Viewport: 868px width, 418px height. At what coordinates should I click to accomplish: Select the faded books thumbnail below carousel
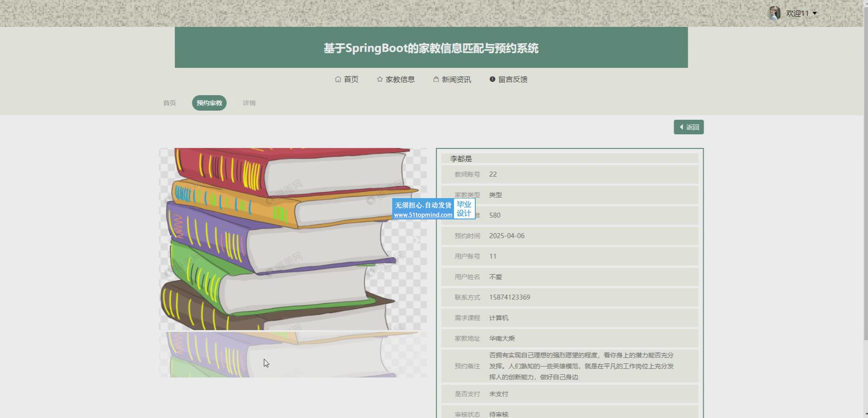[x=292, y=354]
